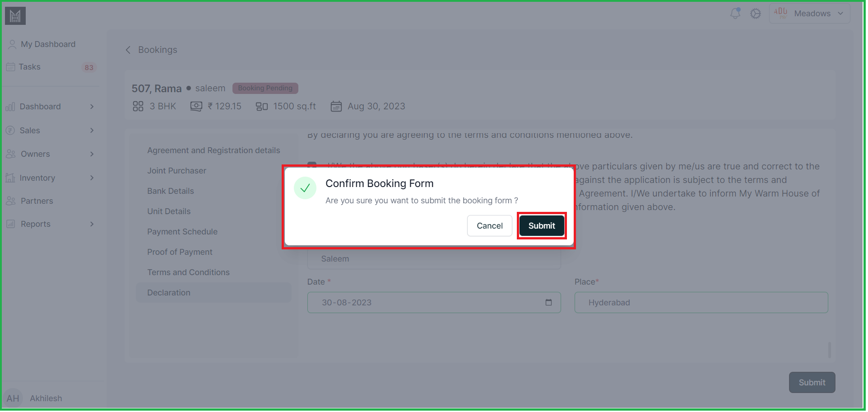Expand the Reports menu chevron
The height and width of the screenshot is (412, 868).
92,224
